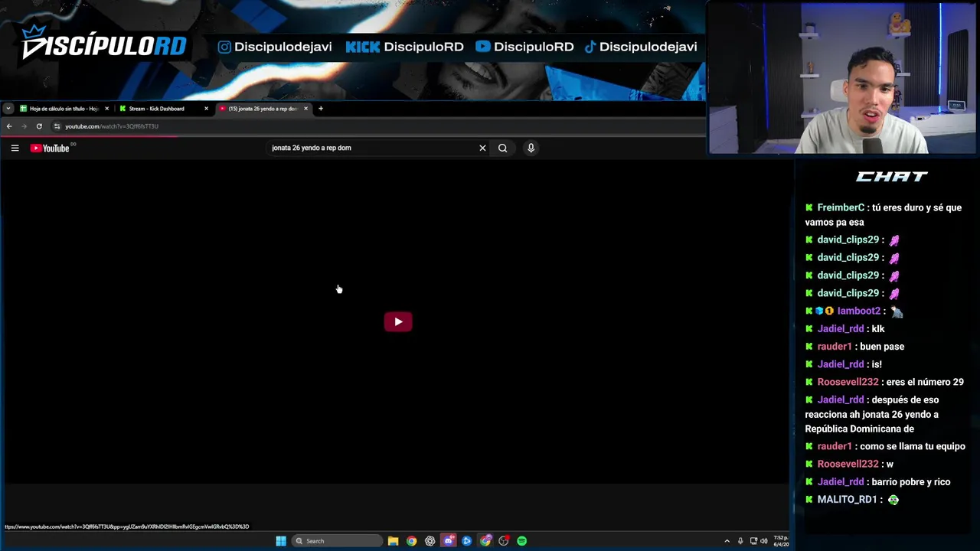Click KICK DiscipuloRD label in banner
Image resolution: width=980 pixels, height=551 pixels.
click(404, 47)
